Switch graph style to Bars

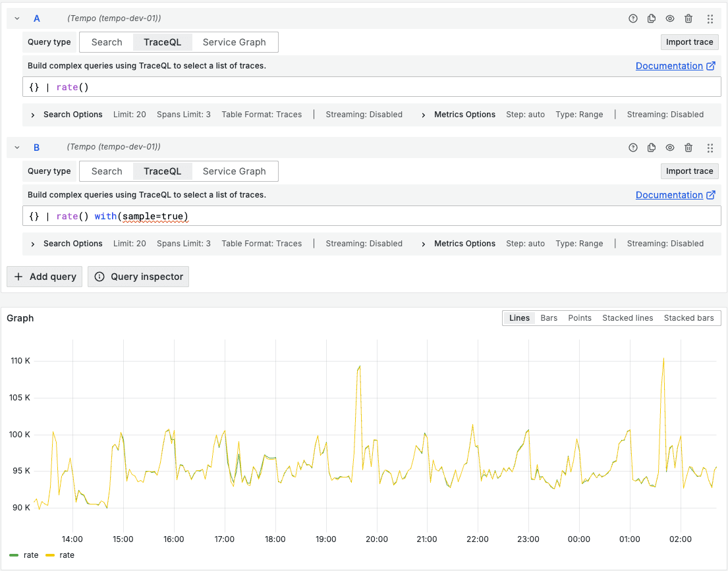click(x=549, y=317)
